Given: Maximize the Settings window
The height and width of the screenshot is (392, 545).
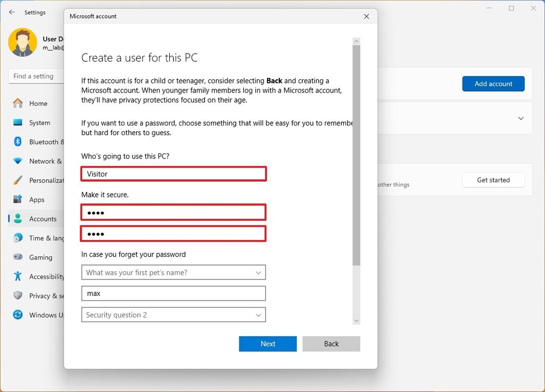Looking at the screenshot, I should coord(511,9).
